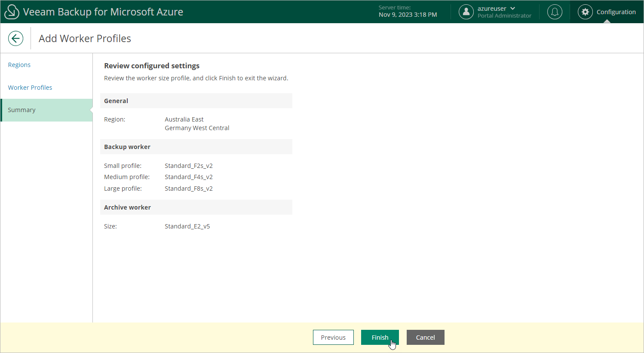
Task: Click the Review configured settings heading
Action: click(152, 66)
